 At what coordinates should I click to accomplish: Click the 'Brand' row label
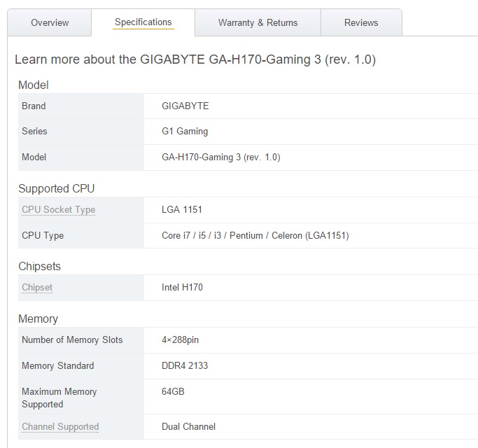coord(34,106)
